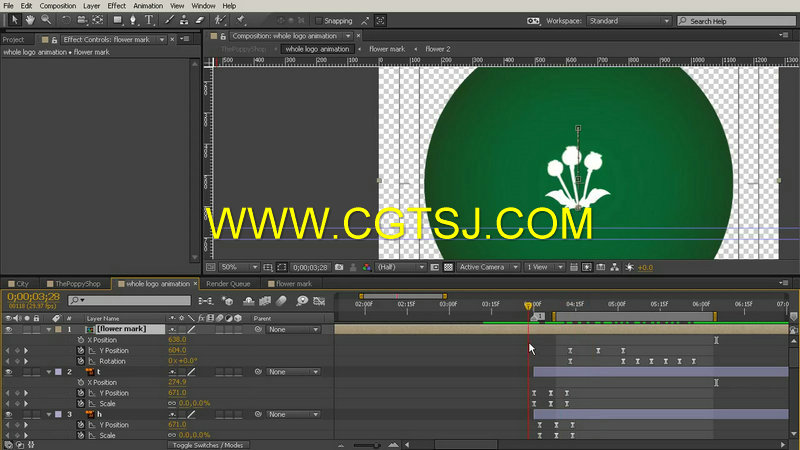Select the Rotation tool
Screen dimensions: 800x450
[66, 20]
